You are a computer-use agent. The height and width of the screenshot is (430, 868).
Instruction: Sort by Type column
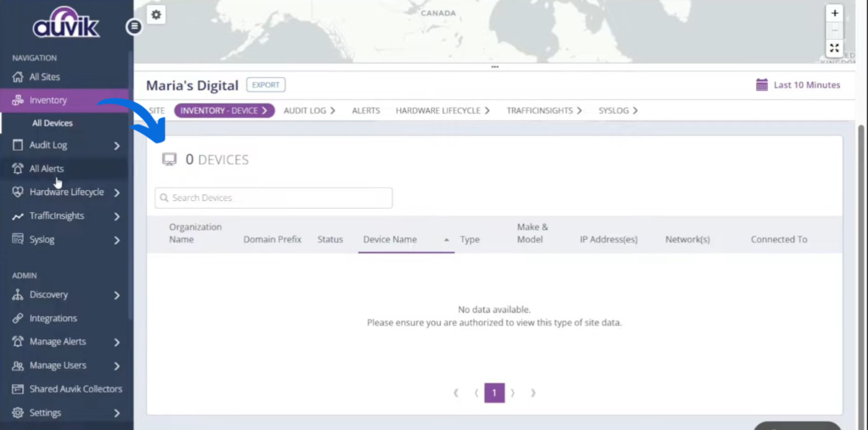pyautogui.click(x=470, y=239)
